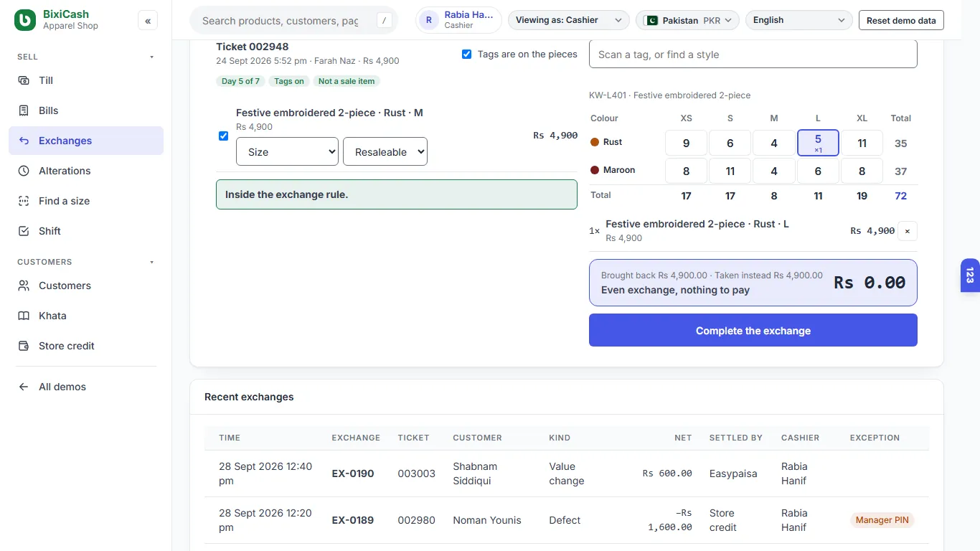This screenshot has width=980, height=551.
Task: Click the slash shortcut key badge
Action: coord(385,21)
